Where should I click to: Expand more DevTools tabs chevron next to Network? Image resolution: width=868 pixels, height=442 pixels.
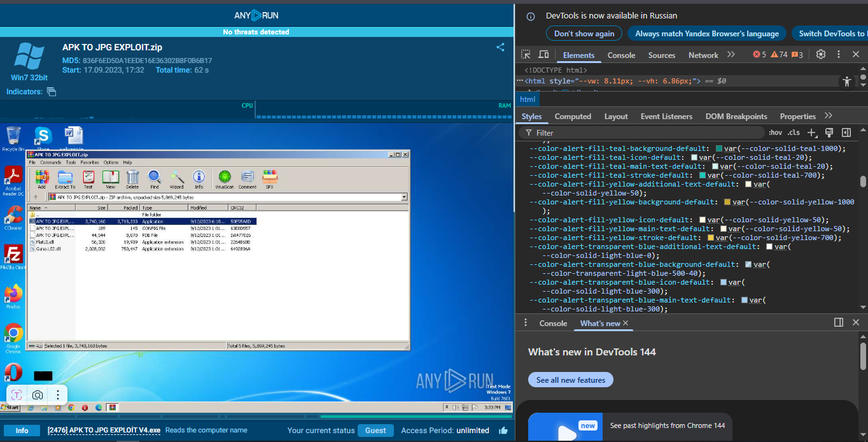(731, 55)
